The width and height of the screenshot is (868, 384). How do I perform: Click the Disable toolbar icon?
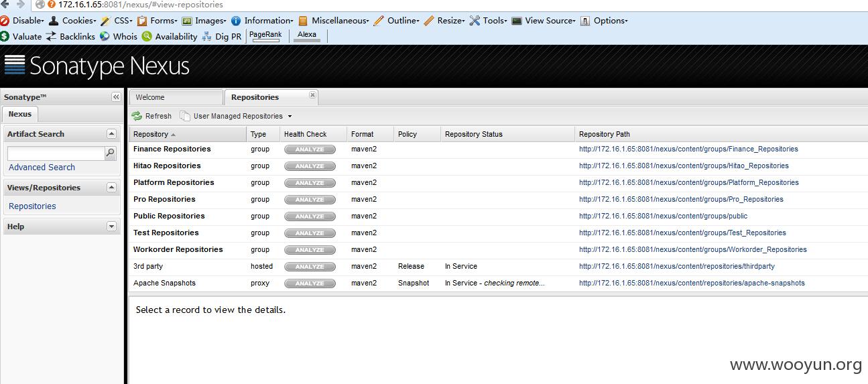click(5, 21)
